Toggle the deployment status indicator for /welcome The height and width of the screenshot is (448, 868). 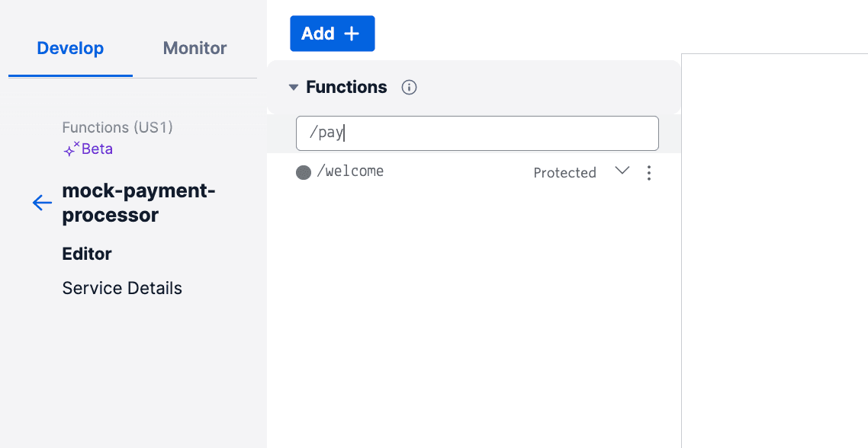pyautogui.click(x=303, y=172)
